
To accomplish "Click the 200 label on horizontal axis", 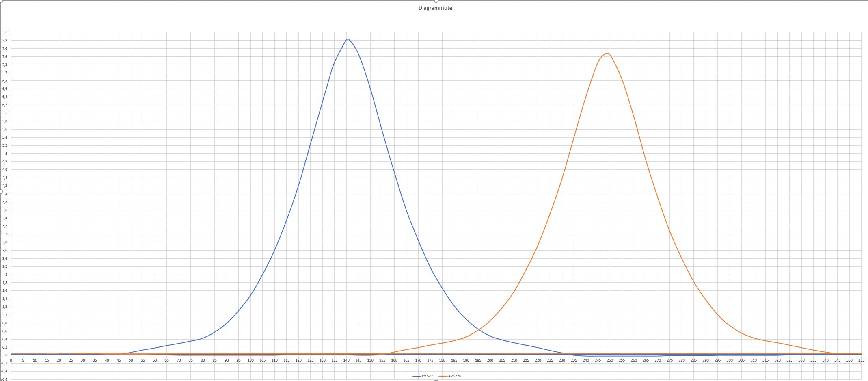I will point(490,360).
